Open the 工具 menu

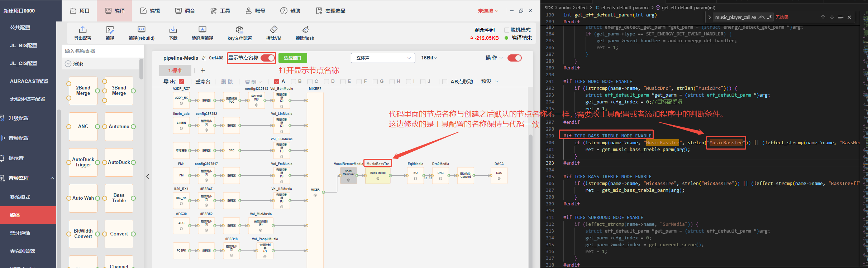click(220, 11)
